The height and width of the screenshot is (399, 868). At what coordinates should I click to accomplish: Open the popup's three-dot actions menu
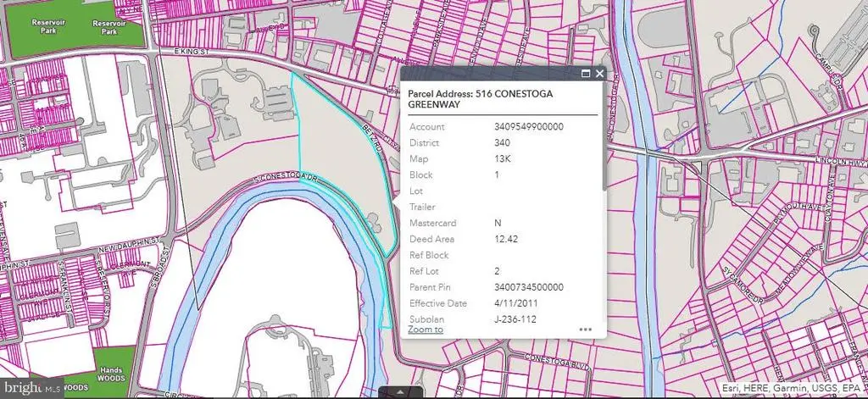click(x=585, y=330)
